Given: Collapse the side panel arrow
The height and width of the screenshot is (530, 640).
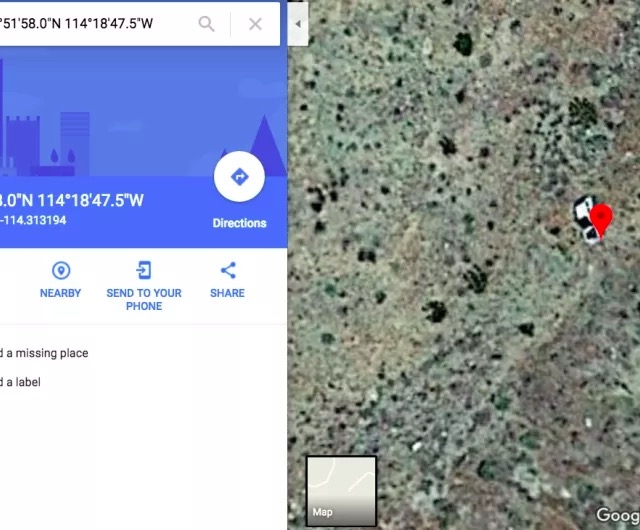Looking at the screenshot, I should (298, 24).
